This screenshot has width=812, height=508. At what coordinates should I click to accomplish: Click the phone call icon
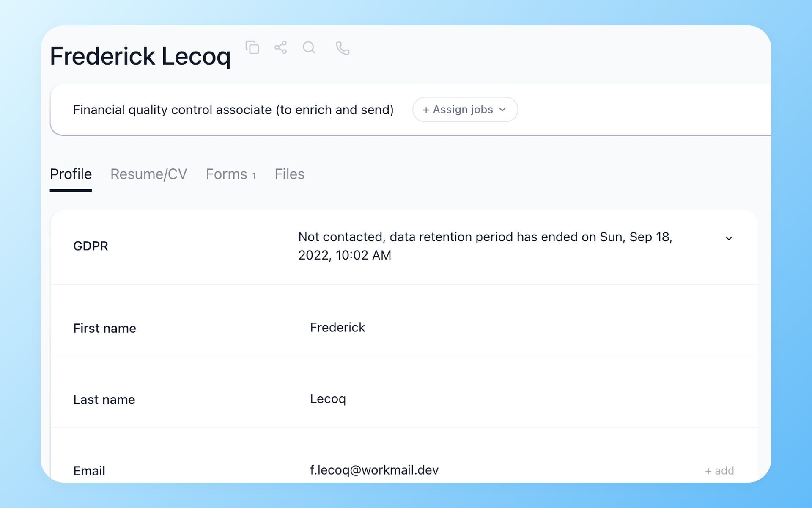point(343,48)
